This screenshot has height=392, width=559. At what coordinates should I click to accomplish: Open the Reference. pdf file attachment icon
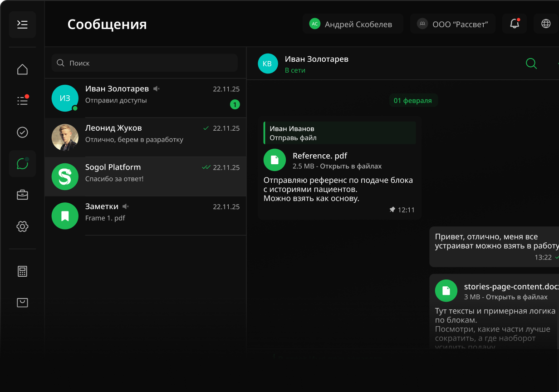pyautogui.click(x=275, y=160)
